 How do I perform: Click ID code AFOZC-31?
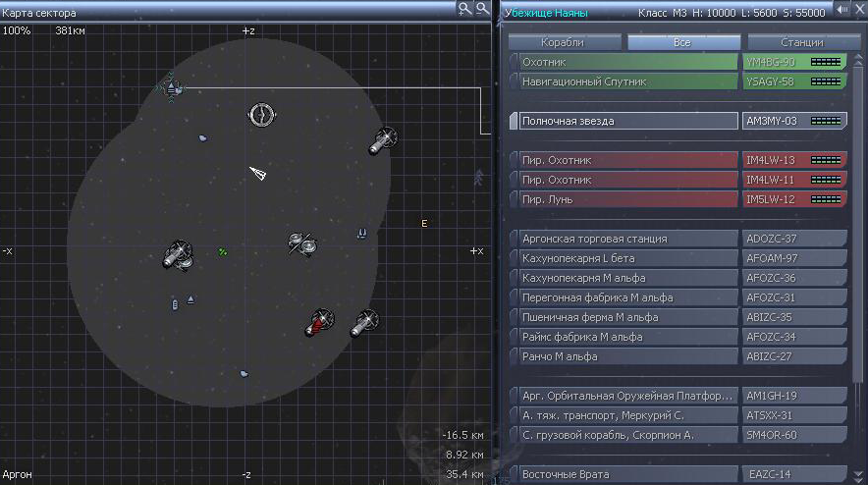771,297
